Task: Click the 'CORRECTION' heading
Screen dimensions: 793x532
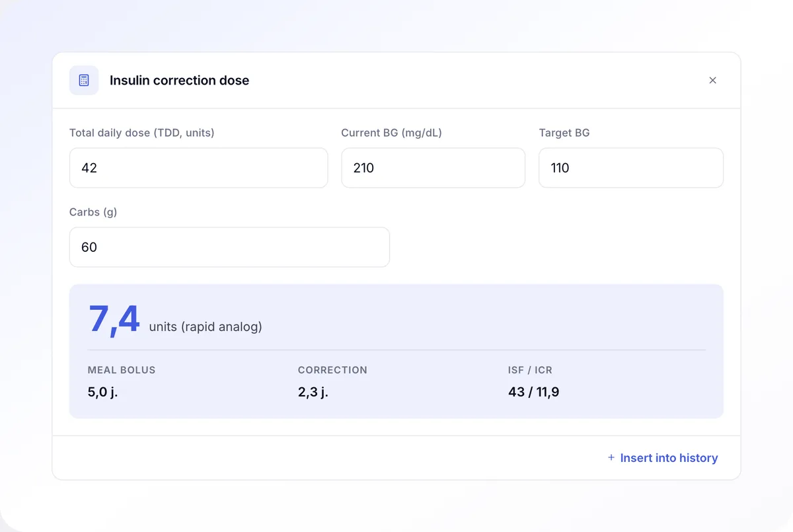Action: [x=332, y=370]
